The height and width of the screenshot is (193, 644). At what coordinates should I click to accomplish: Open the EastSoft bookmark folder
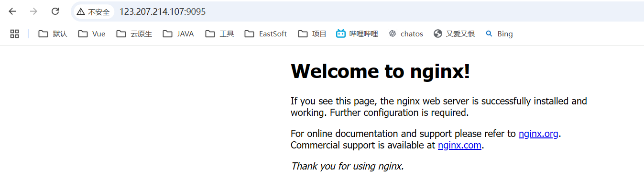coord(266,34)
